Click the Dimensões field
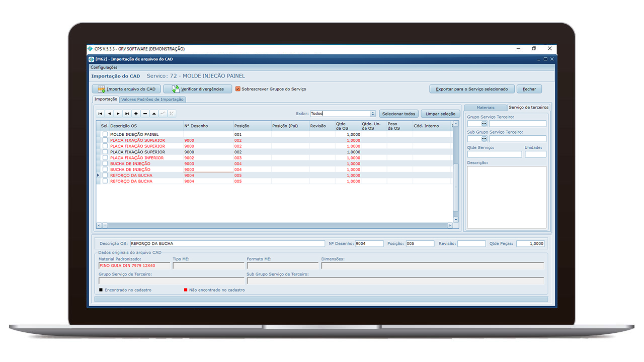 click(x=433, y=265)
